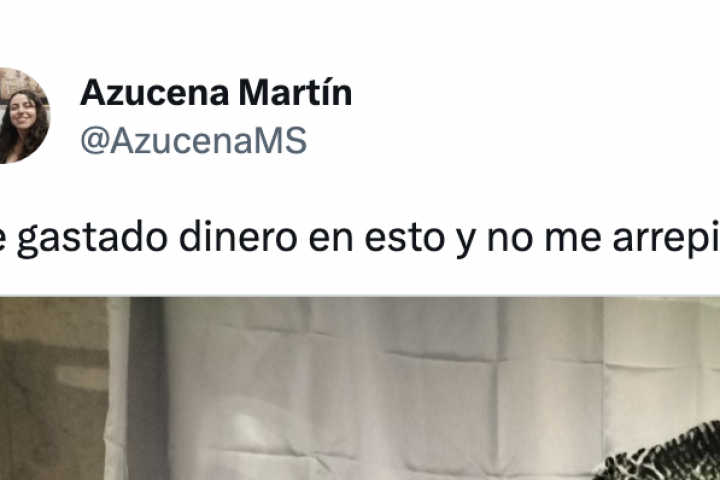Click the first name "Azucena" in bold

[x=155, y=93]
